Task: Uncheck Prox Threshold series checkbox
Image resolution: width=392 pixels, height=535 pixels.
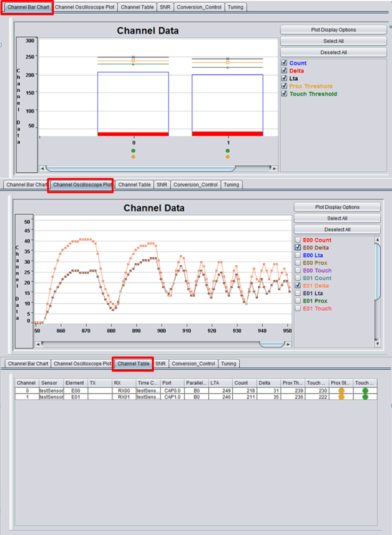Action: [284, 86]
